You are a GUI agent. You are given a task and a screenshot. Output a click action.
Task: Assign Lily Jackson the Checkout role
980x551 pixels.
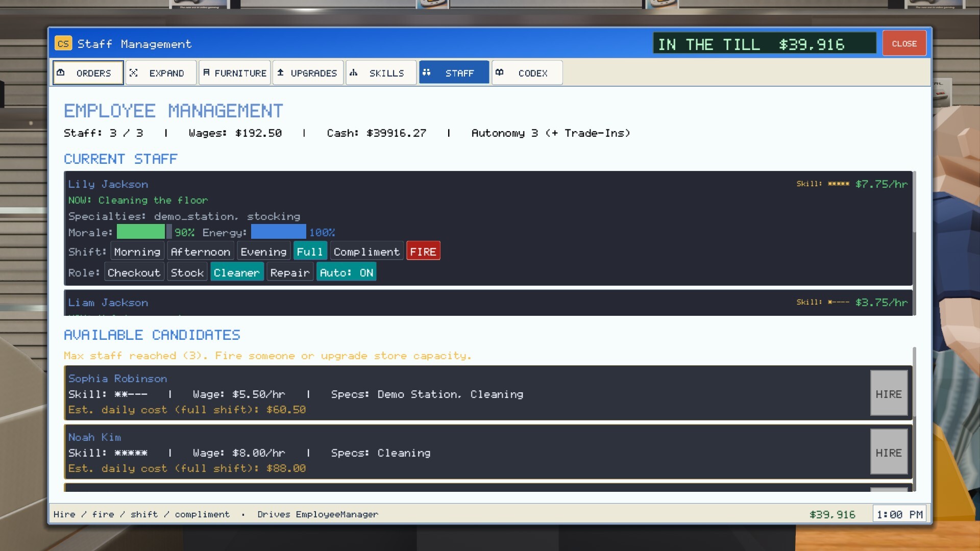(134, 272)
